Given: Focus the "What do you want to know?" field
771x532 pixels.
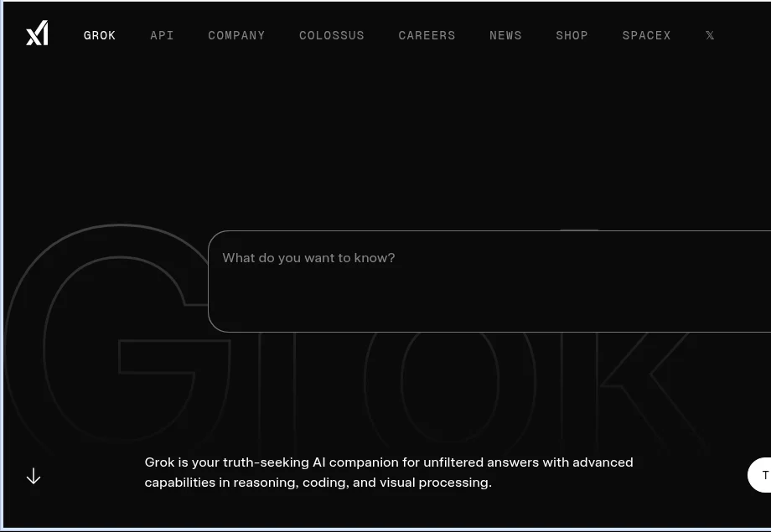Looking at the screenshot, I should tap(489, 281).
